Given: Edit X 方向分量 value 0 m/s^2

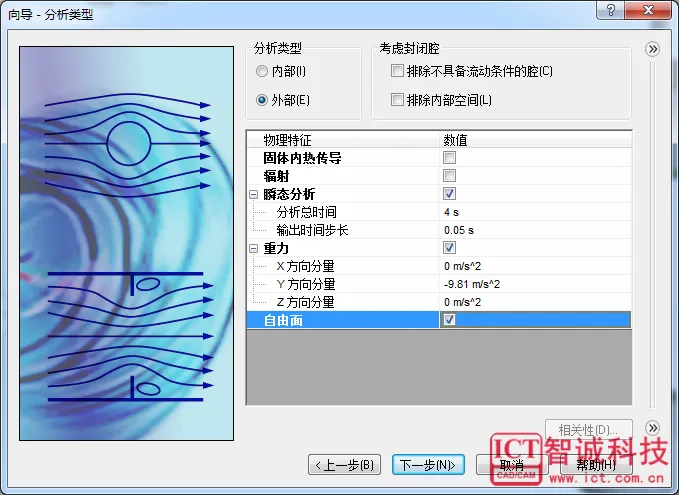Looking at the screenshot, I should tap(536, 266).
